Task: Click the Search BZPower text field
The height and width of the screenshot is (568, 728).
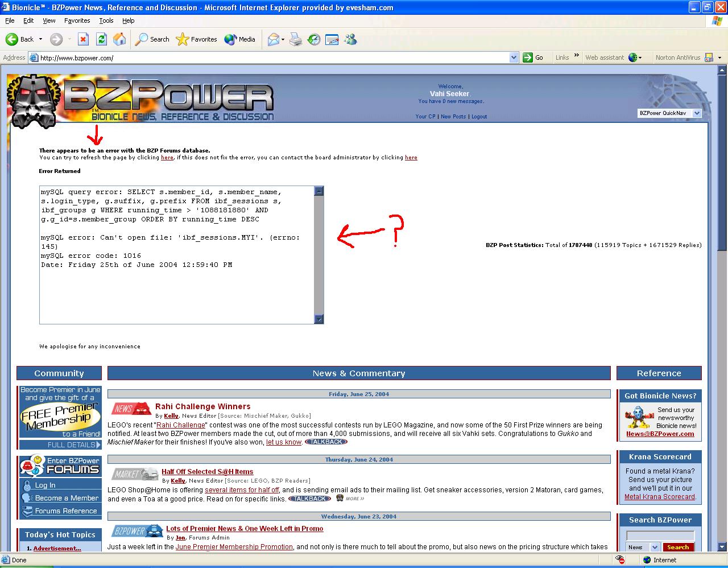Action: (x=660, y=536)
